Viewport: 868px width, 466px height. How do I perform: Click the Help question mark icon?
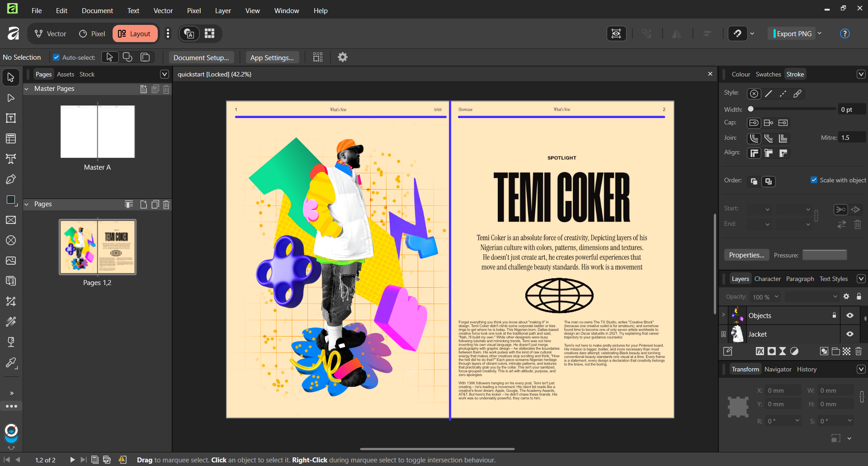(x=844, y=33)
